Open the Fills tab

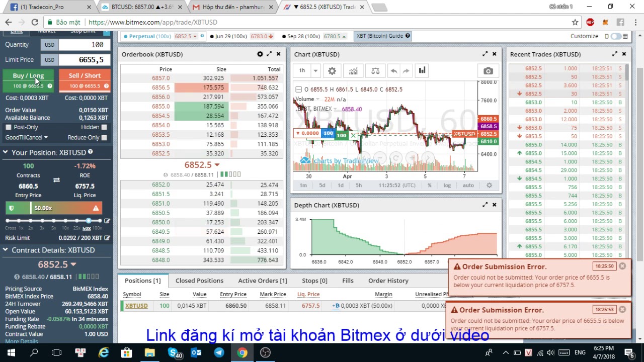[348, 281]
